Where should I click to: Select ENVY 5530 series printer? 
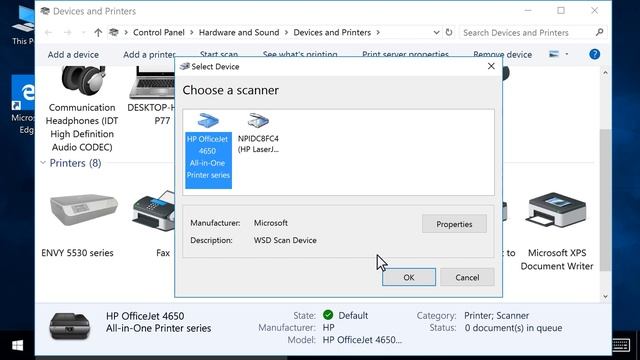pos(78,224)
